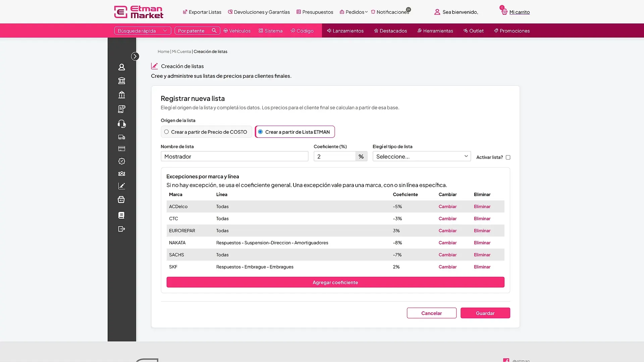Click the Exportar Listas icon
The width and height of the screenshot is (644, 362).
click(x=185, y=12)
